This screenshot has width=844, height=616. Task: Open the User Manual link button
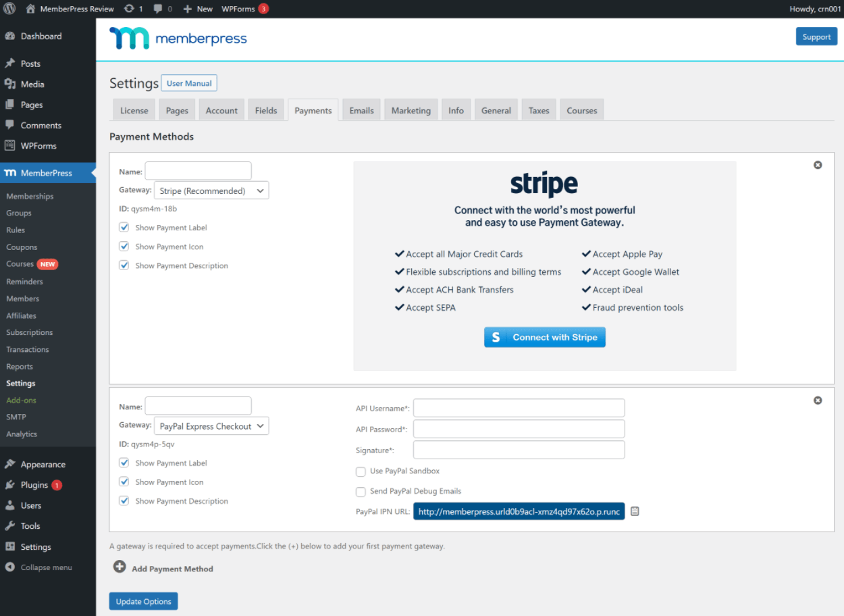coord(189,83)
